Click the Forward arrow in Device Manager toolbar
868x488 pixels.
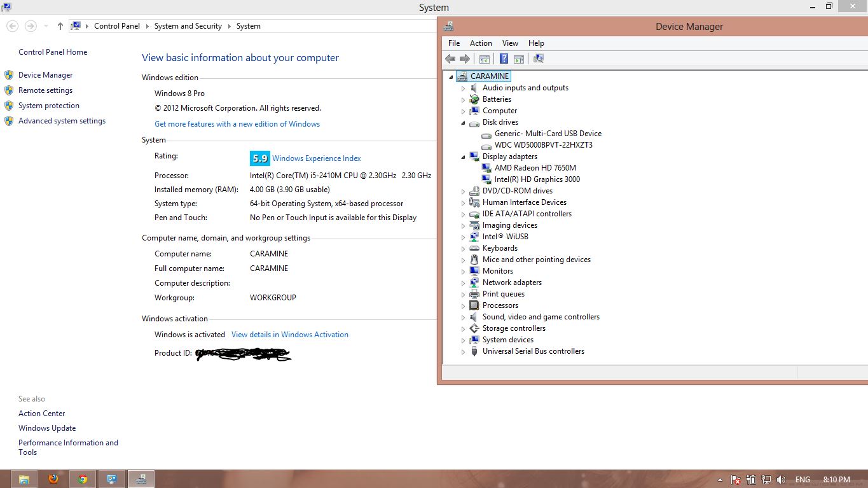click(x=465, y=59)
